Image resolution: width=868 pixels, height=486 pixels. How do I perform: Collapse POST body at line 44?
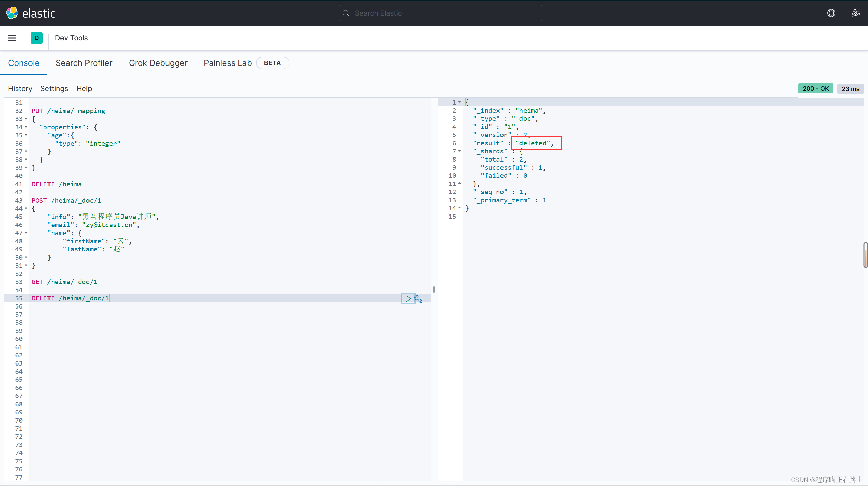coord(26,209)
